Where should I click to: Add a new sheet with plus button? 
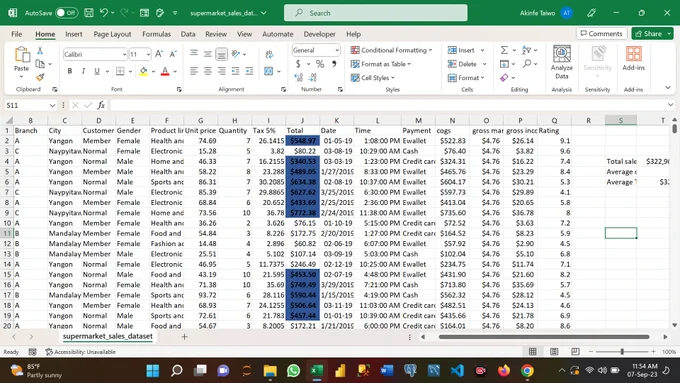point(184,337)
